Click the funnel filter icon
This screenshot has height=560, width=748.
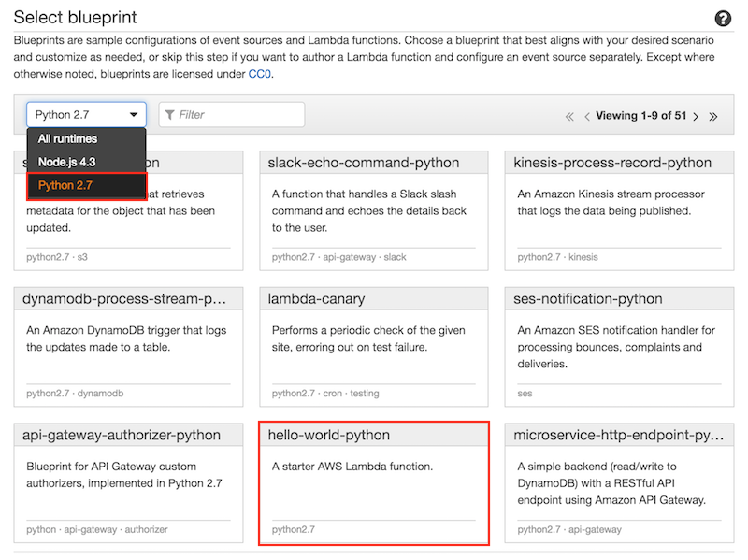[169, 114]
